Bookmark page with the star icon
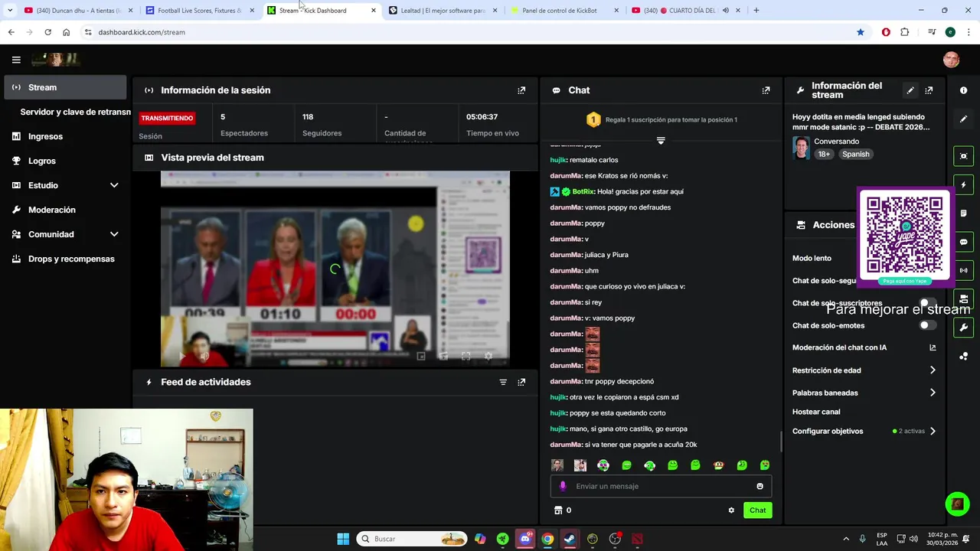This screenshot has width=980, height=551. tap(861, 32)
